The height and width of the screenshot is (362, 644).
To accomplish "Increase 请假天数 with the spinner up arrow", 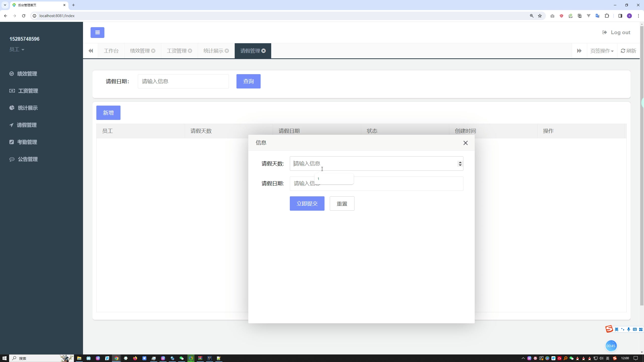I will (x=460, y=162).
